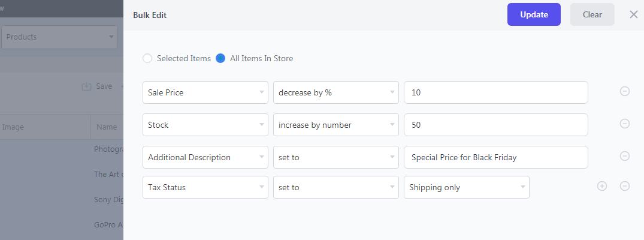Select the All Items In Store option

[220, 58]
